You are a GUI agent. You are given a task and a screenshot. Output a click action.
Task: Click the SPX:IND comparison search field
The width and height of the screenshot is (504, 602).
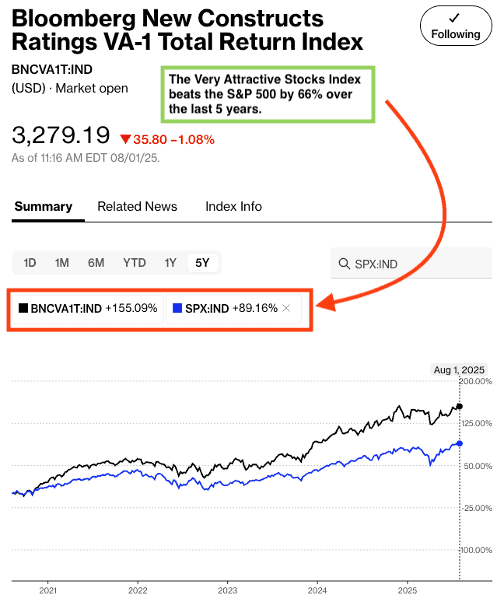pos(411,263)
